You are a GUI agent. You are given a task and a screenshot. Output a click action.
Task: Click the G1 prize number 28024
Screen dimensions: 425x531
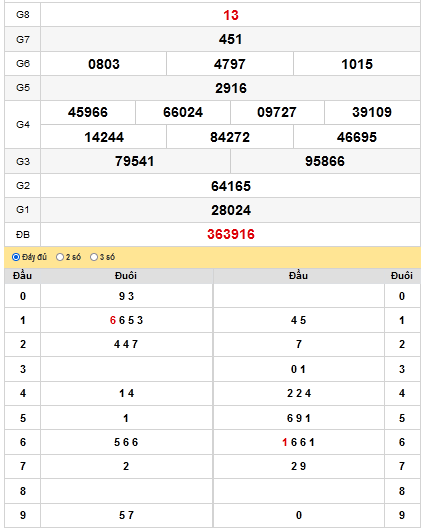point(231,210)
